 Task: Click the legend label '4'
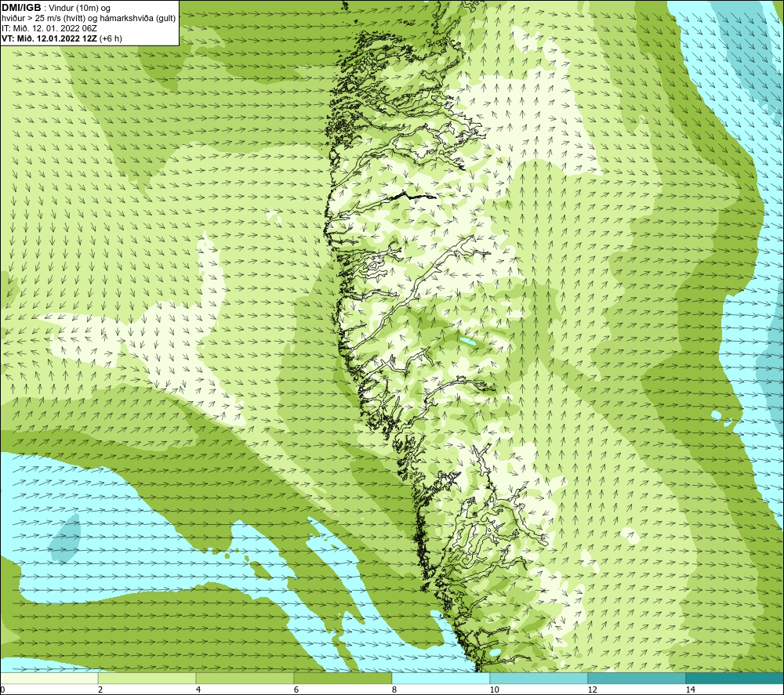pos(198,690)
